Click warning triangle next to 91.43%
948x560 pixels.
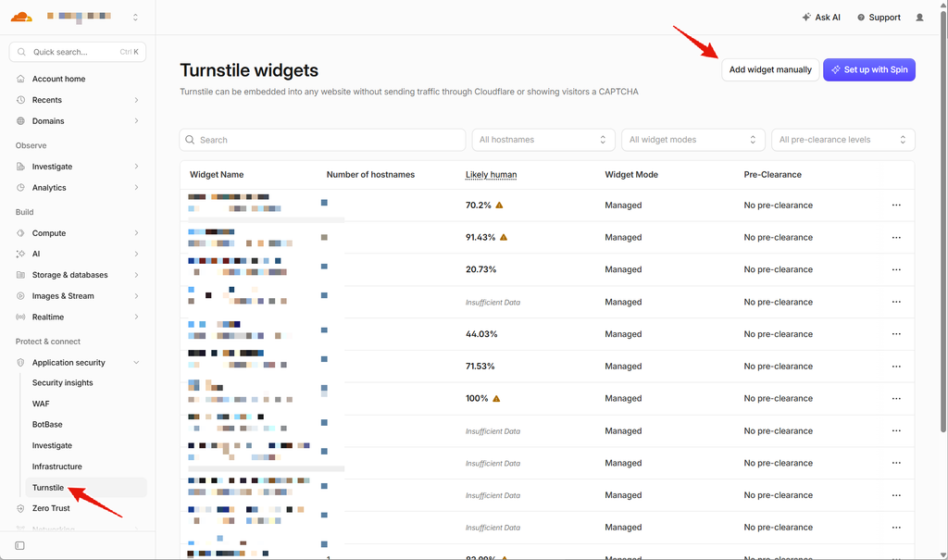(x=504, y=237)
